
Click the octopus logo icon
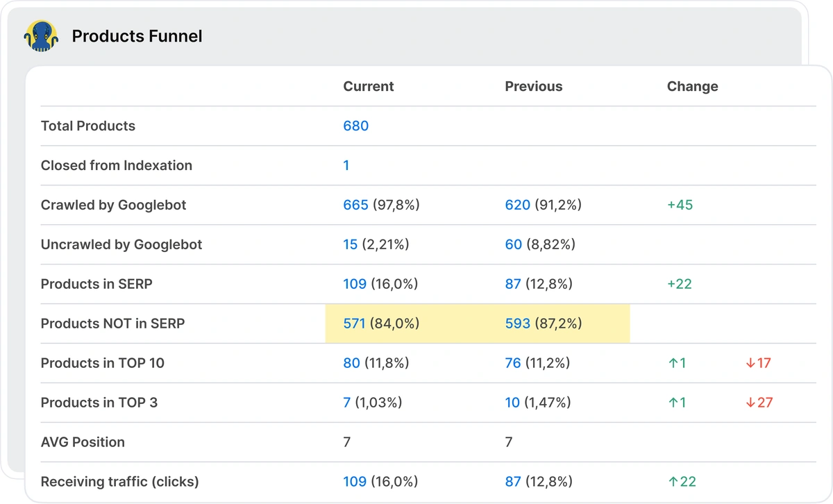[41, 35]
